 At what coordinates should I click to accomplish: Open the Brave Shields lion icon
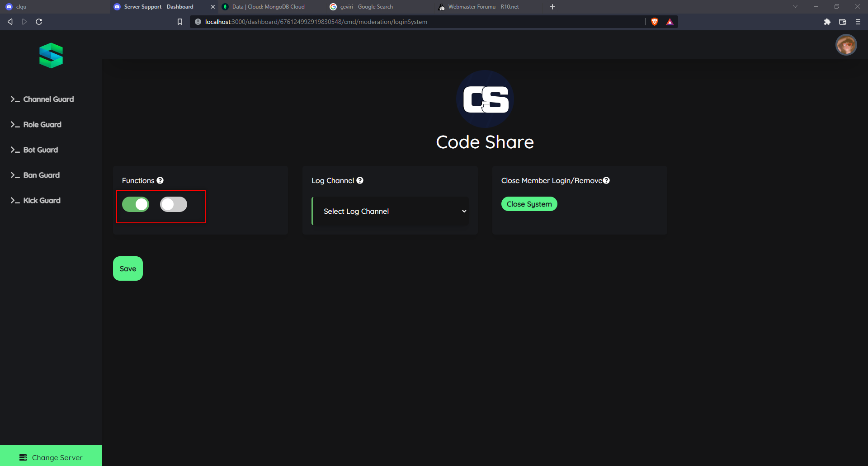[655, 22]
